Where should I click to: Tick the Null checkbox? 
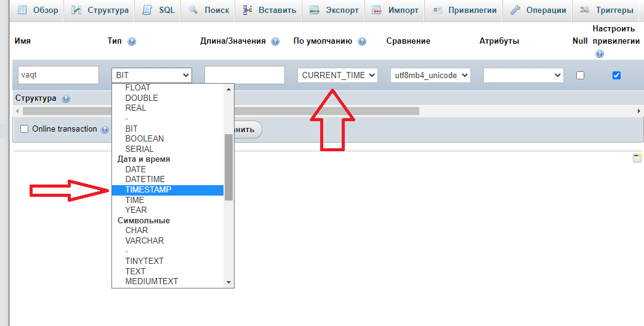579,75
